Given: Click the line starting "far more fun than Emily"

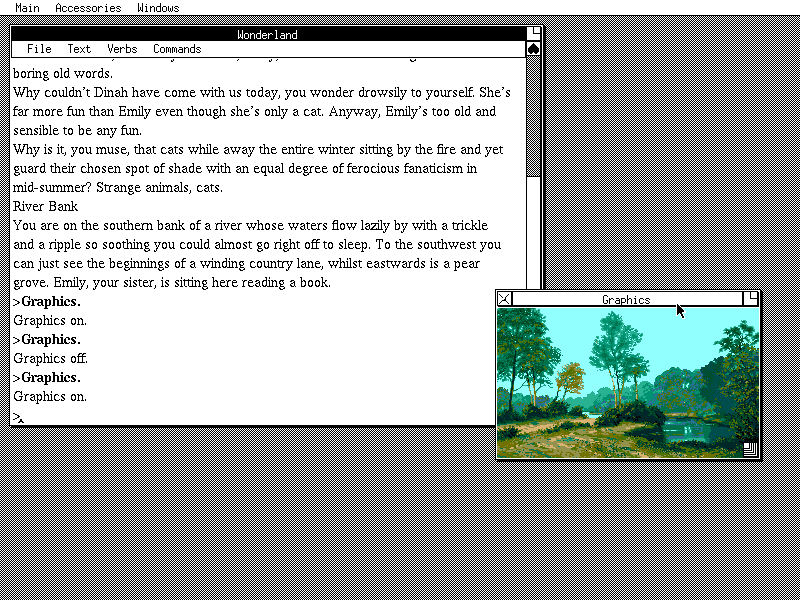Looking at the screenshot, I should [x=255, y=112].
